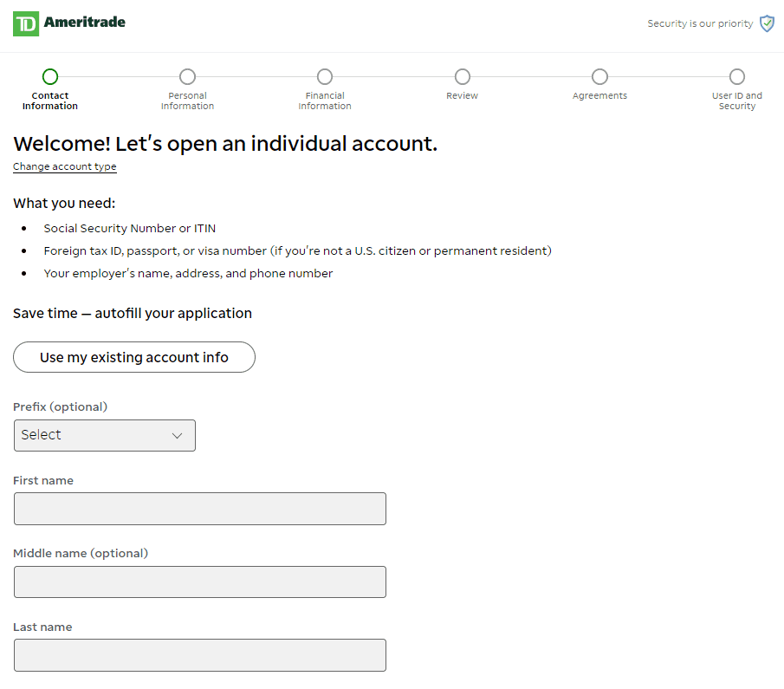Image resolution: width=784 pixels, height=689 pixels.
Task: Select the Personal Information step circle
Action: click(187, 76)
